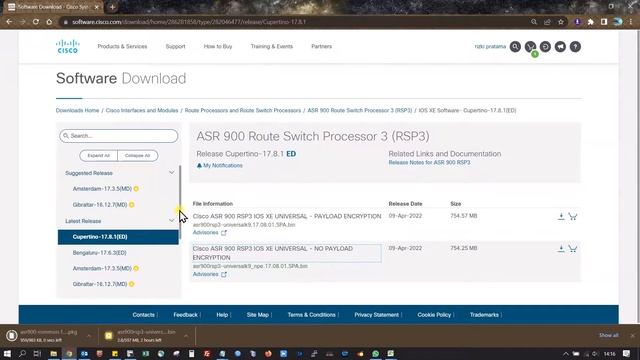This screenshot has height=360, width=640.
Task: Open Cisco Interfaces and Modules breadcrumb
Action: pyautogui.click(x=142, y=111)
